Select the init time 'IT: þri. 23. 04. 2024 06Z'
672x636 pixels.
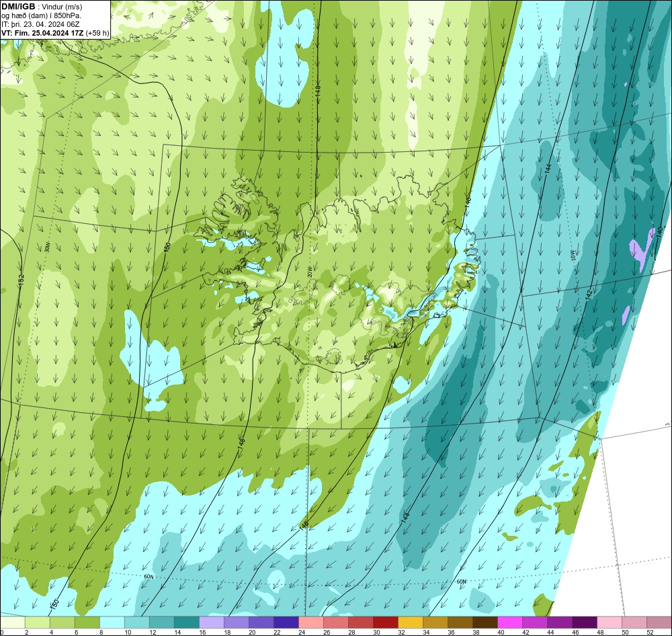click(40, 24)
